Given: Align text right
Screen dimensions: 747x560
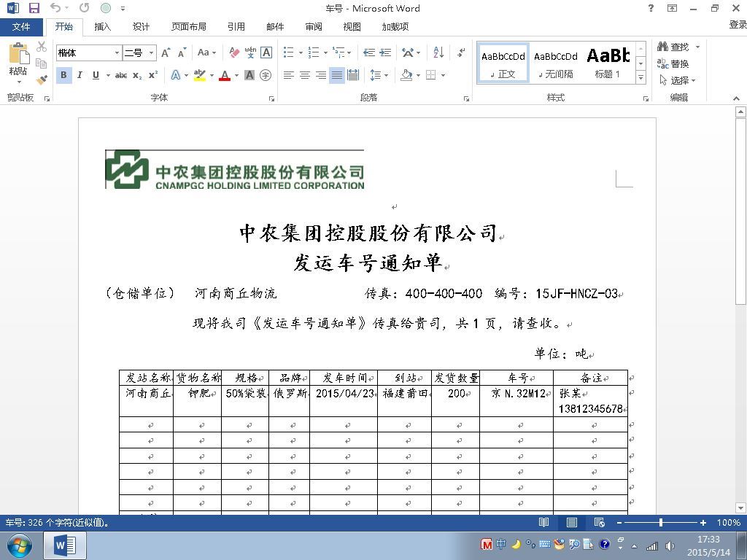Looking at the screenshot, I should pos(321,75).
